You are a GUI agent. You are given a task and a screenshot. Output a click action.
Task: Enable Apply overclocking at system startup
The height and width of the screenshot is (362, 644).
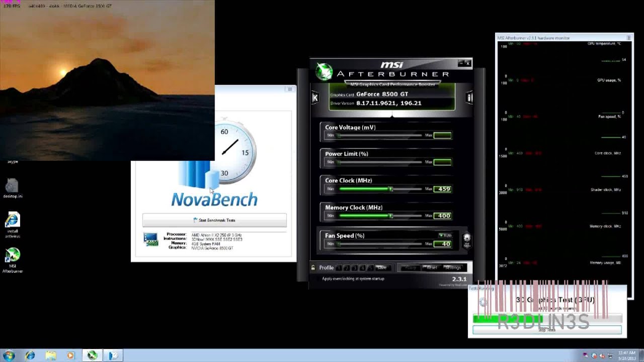tap(352, 279)
